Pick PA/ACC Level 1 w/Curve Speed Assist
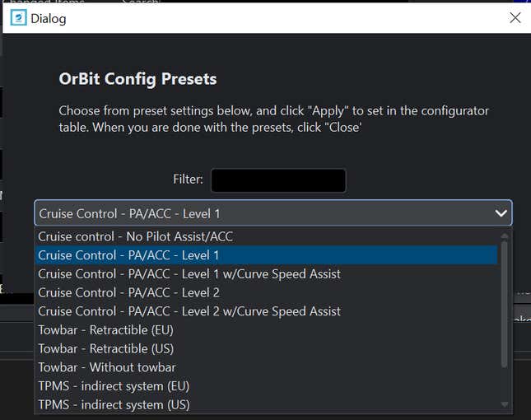 click(189, 273)
